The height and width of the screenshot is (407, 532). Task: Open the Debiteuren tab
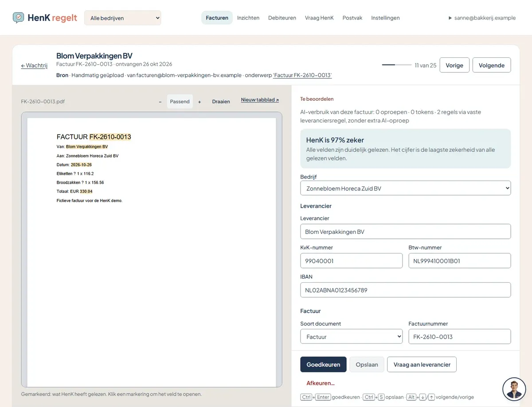[282, 18]
